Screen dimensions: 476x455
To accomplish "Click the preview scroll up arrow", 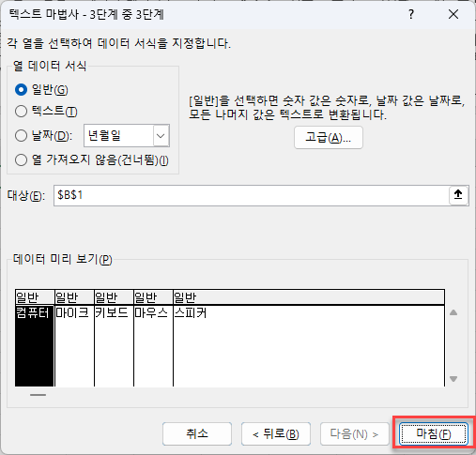I will click(453, 312).
